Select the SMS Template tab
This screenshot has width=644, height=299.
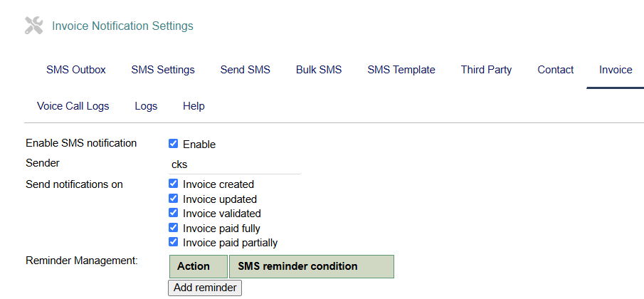click(401, 70)
